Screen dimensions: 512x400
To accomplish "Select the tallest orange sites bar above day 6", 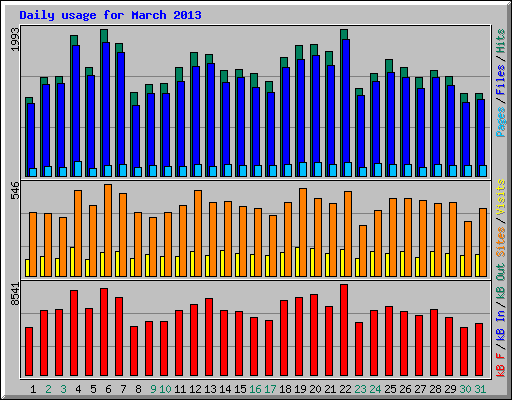I will point(108,230).
